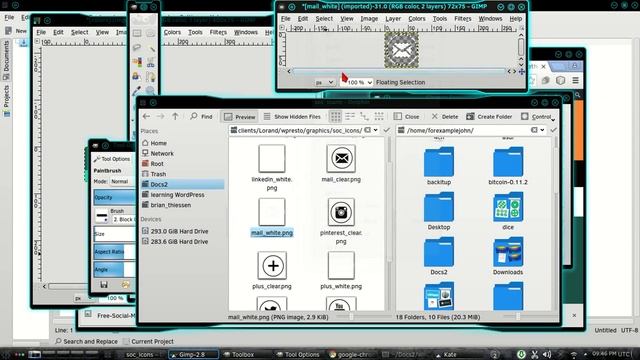Click the Size field in Tool Options
The image size is (640, 360).
pos(114,234)
